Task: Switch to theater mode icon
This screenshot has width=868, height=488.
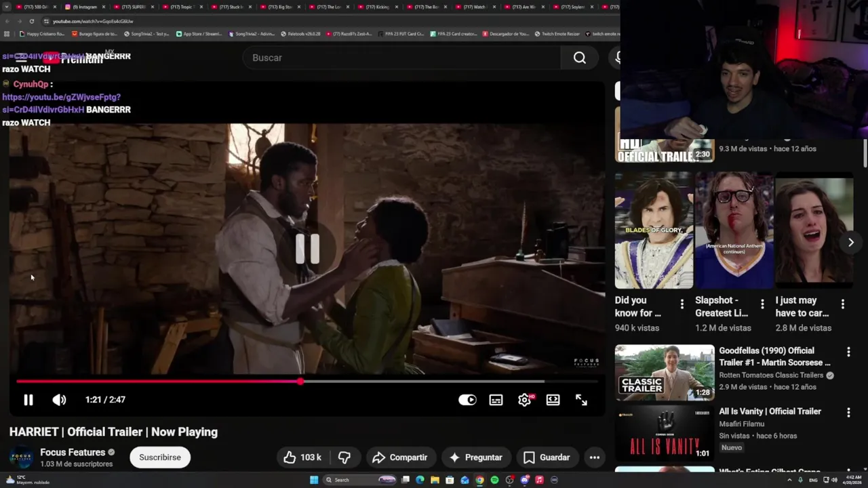Action: pos(553,400)
